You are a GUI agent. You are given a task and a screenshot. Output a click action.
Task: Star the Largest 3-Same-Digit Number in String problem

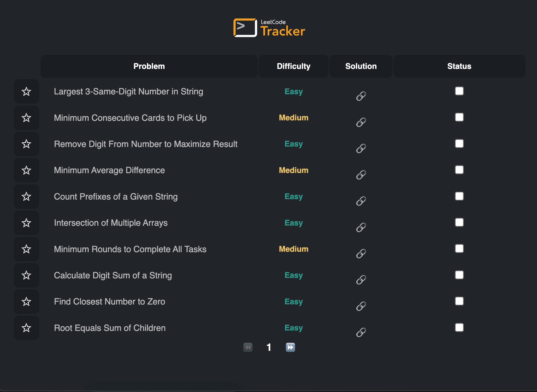click(26, 92)
